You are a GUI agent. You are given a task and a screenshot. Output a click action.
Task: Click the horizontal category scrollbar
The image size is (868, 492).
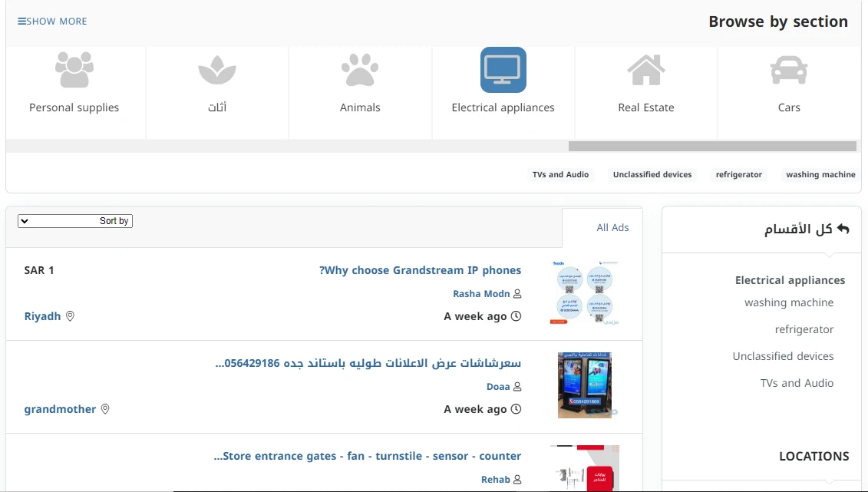point(711,146)
